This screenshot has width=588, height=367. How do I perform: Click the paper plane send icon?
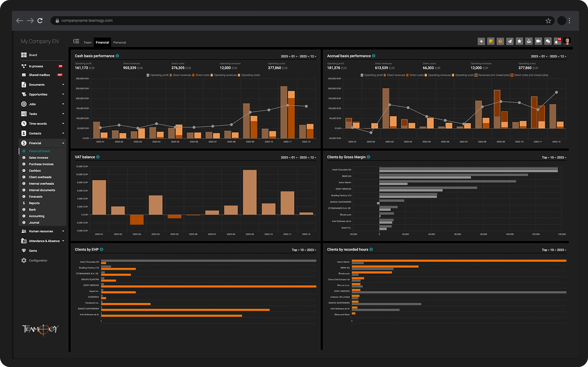pos(510,41)
